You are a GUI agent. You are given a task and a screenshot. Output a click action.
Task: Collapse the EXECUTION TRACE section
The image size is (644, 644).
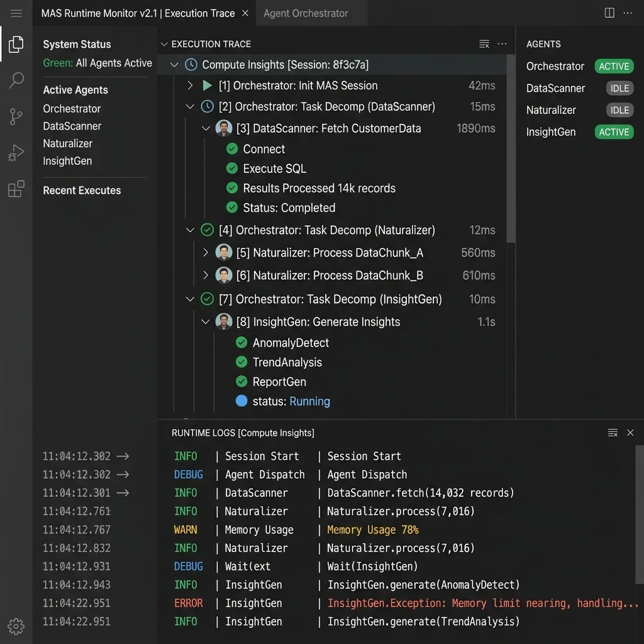pos(164,44)
